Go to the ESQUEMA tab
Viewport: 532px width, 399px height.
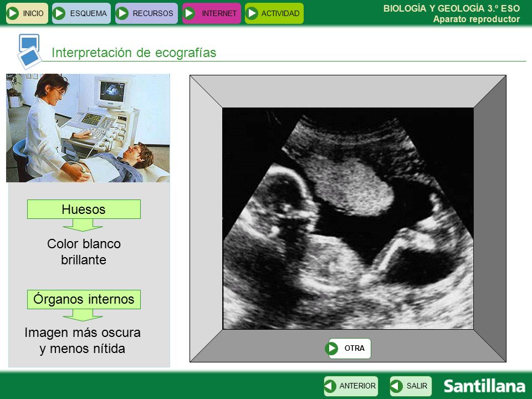tap(81, 13)
